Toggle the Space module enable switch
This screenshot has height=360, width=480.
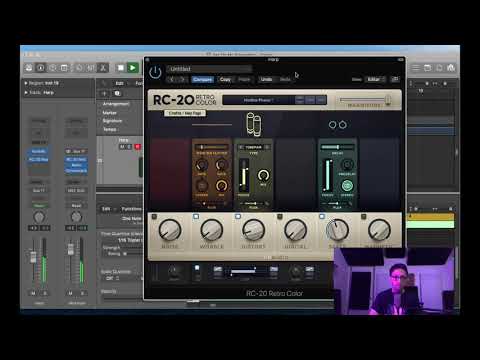(x=322, y=217)
